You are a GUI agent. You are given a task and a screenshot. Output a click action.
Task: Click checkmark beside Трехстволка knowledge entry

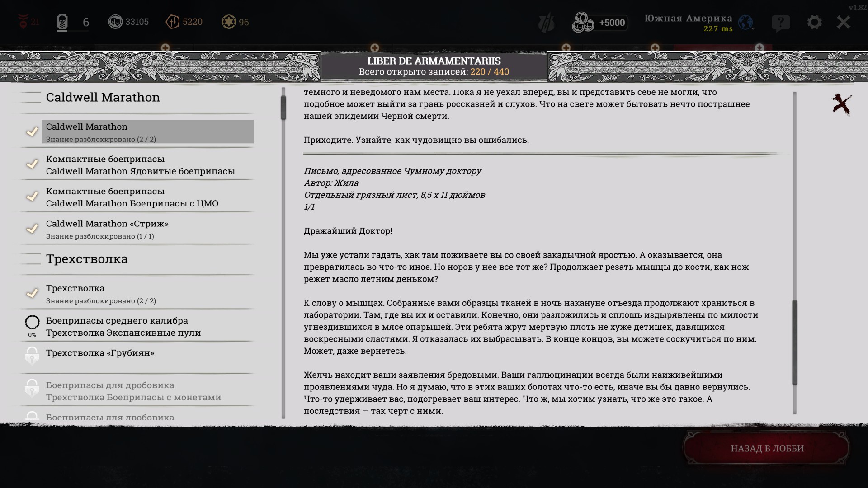click(32, 294)
